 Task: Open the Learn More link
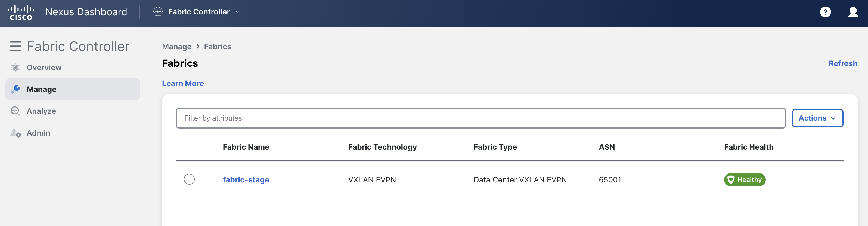coord(183,83)
